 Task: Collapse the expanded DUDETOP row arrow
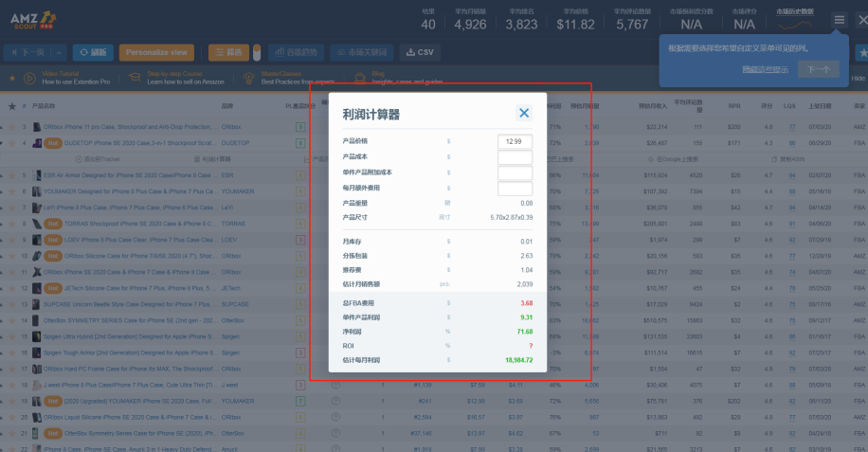[x=2, y=143]
